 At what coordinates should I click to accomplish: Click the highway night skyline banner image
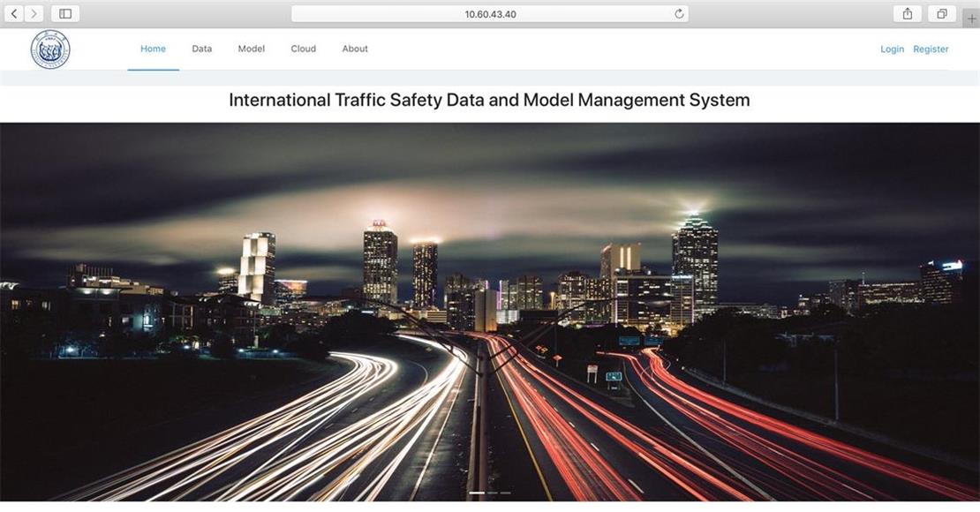tap(490, 309)
